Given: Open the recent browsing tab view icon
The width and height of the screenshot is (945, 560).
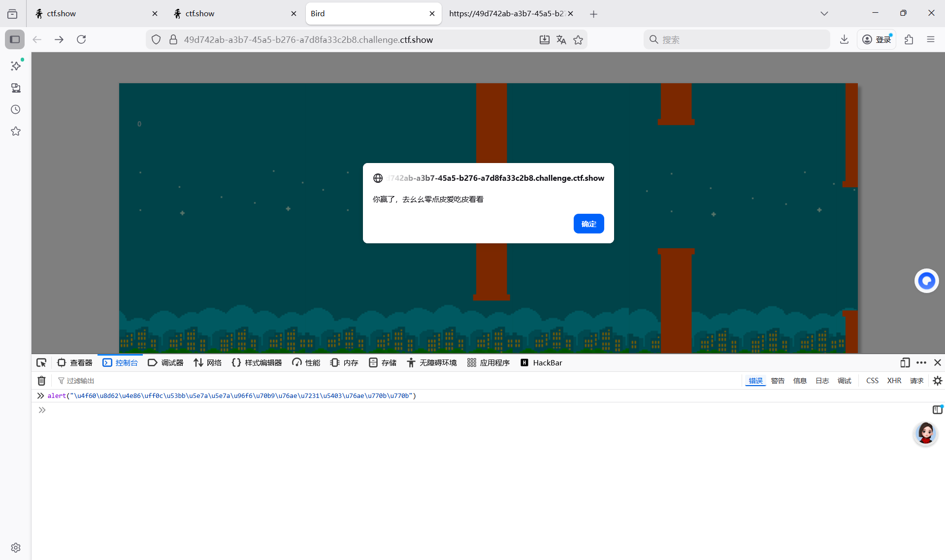Looking at the screenshot, I should pos(12,14).
